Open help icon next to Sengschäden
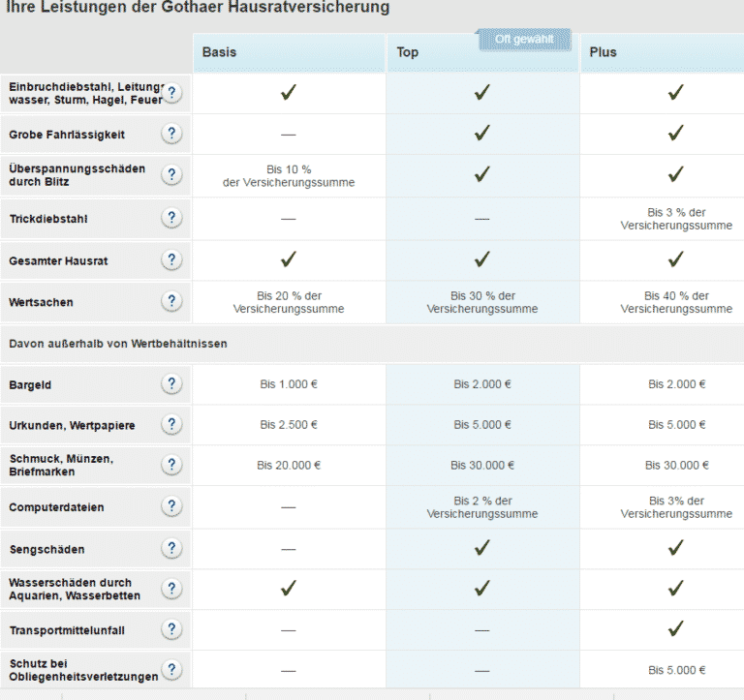 [x=171, y=549]
